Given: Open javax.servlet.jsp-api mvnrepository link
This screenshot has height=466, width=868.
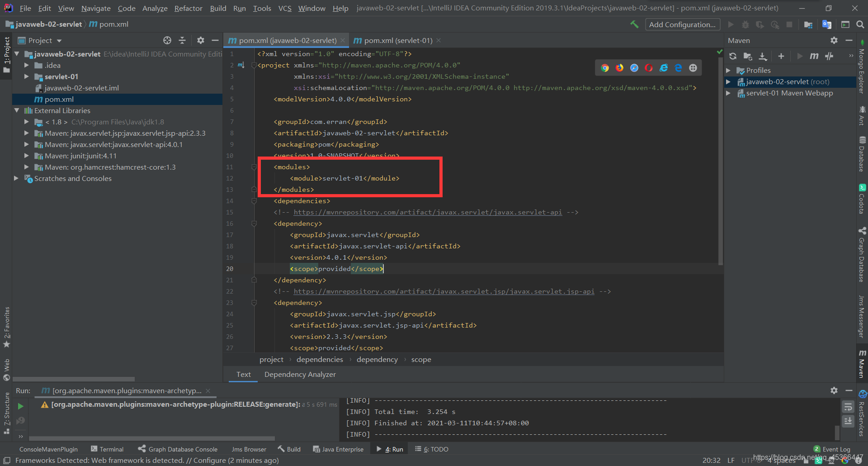Looking at the screenshot, I should (x=444, y=291).
